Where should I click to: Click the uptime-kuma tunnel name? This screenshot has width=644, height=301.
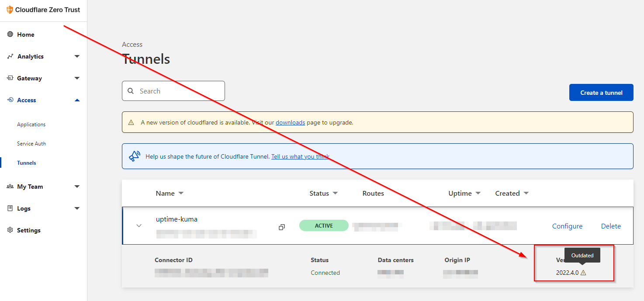(177, 219)
